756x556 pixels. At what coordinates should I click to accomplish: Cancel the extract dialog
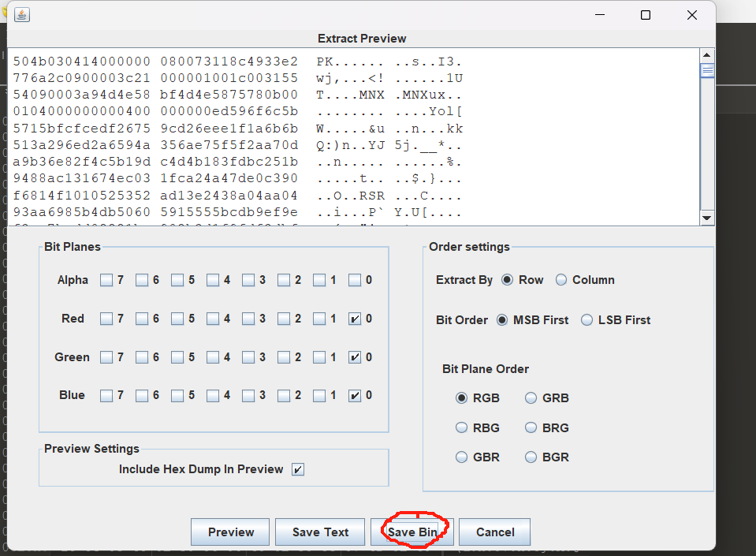click(x=494, y=532)
